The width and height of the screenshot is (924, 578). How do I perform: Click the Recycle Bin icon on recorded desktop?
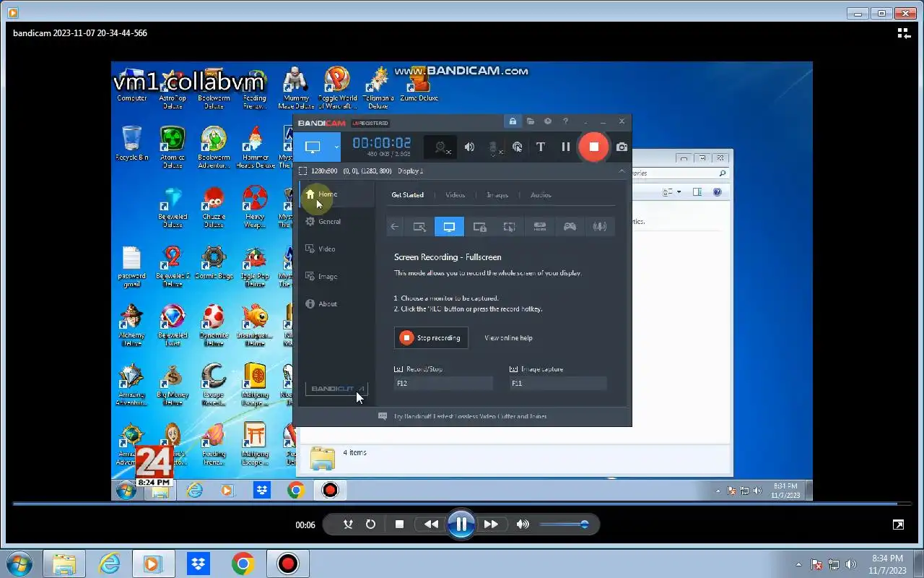pyautogui.click(x=132, y=143)
